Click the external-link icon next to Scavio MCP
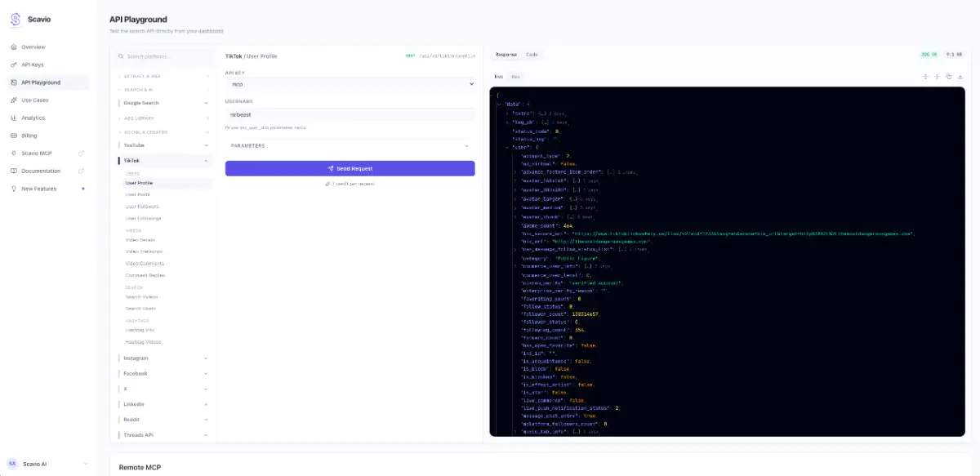980x476 pixels. (x=81, y=153)
